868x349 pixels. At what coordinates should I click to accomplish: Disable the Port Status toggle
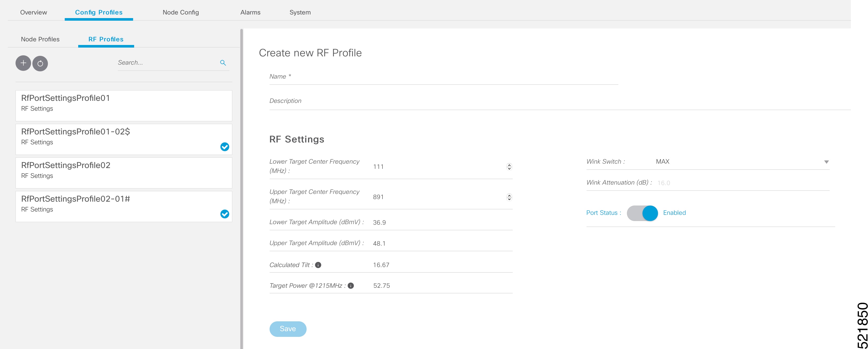(x=642, y=213)
